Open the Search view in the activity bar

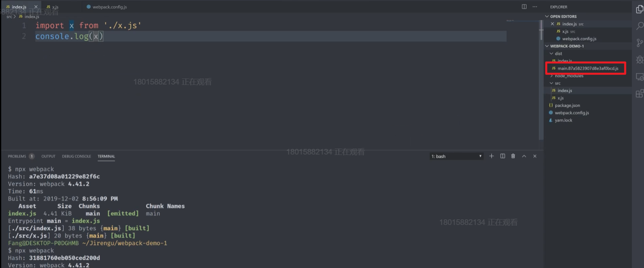point(639,26)
